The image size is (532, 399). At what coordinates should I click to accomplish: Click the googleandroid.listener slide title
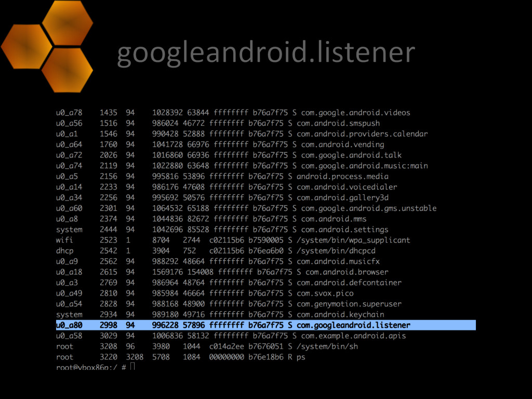[266, 53]
